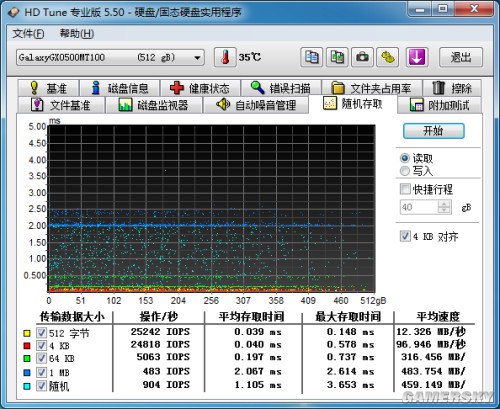This screenshot has height=409, width=500.
Task: Open the 帮助(H) menu
Action: (77, 34)
